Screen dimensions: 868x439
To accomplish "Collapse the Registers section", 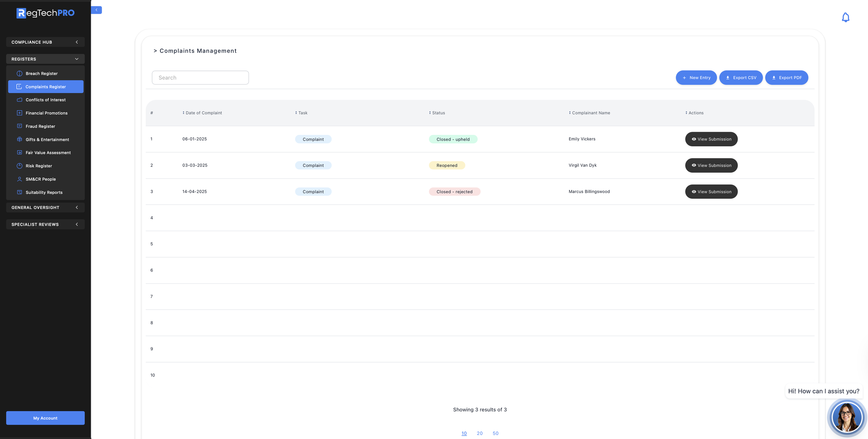I will pos(45,59).
